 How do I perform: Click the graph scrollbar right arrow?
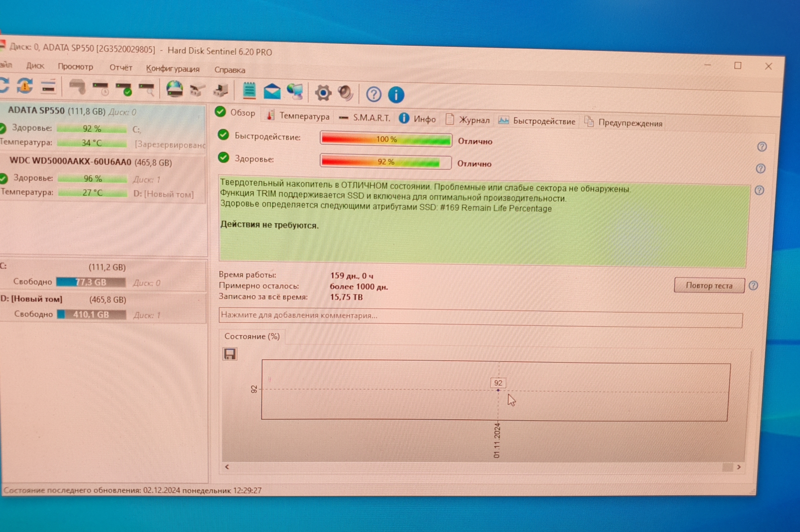coord(738,467)
